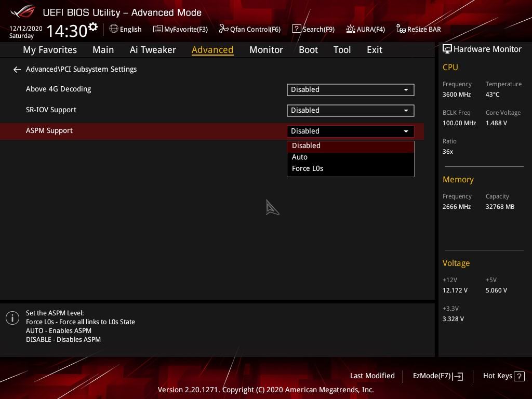This screenshot has height=399, width=532.
Task: Select Disabled in the ASPM option list
Action: pyautogui.click(x=351, y=146)
